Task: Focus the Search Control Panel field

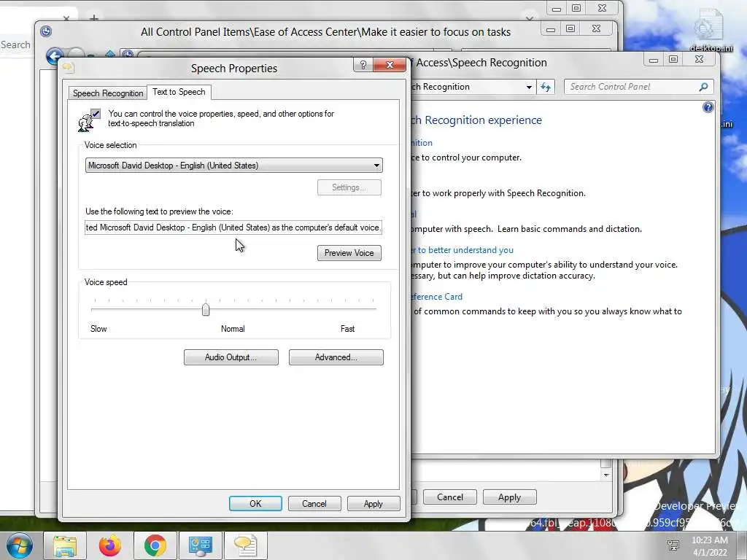Action: (639, 87)
